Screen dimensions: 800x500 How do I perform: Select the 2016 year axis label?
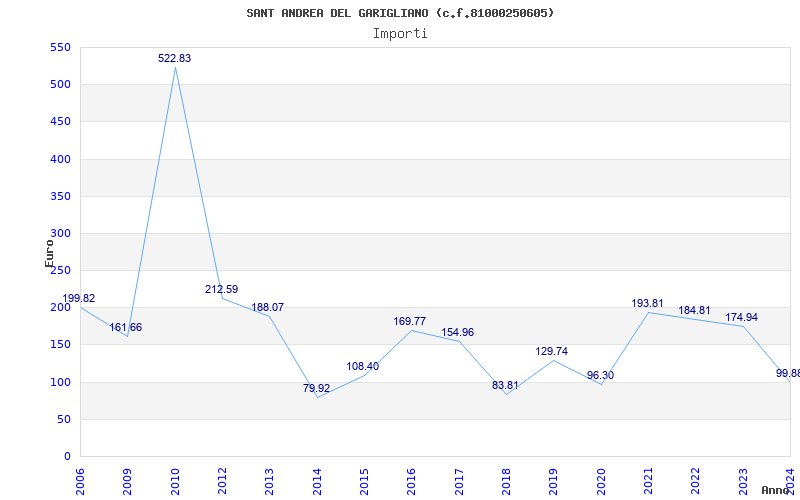[x=412, y=482]
